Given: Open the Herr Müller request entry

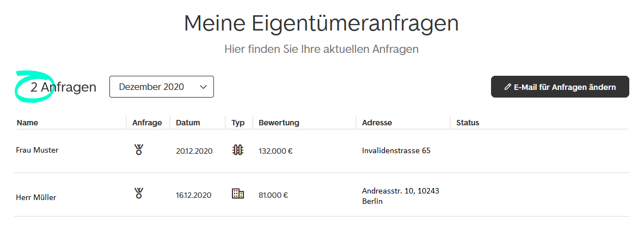Looking at the screenshot, I should [x=36, y=197].
